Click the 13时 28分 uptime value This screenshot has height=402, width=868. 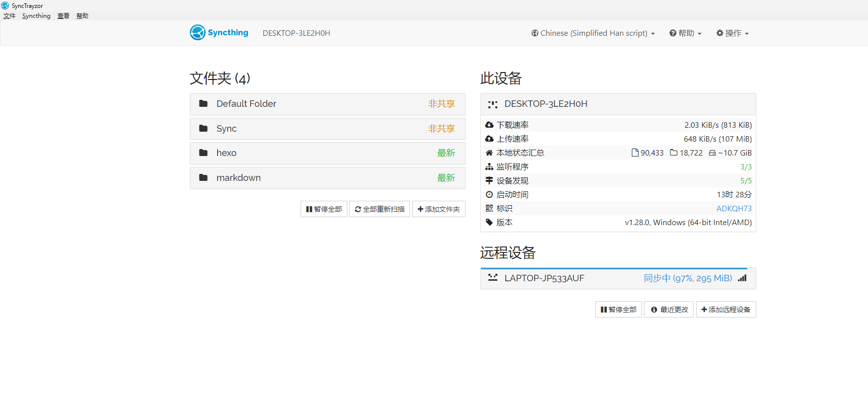click(x=734, y=195)
